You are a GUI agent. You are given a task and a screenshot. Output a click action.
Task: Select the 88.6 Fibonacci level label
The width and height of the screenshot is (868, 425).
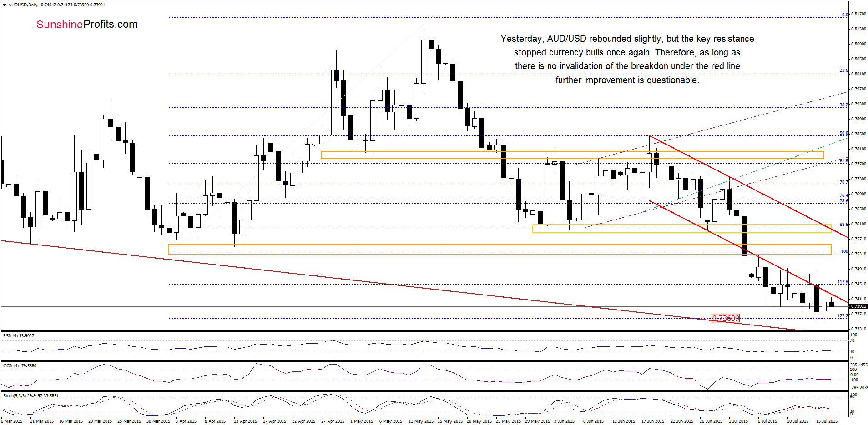[844, 225]
